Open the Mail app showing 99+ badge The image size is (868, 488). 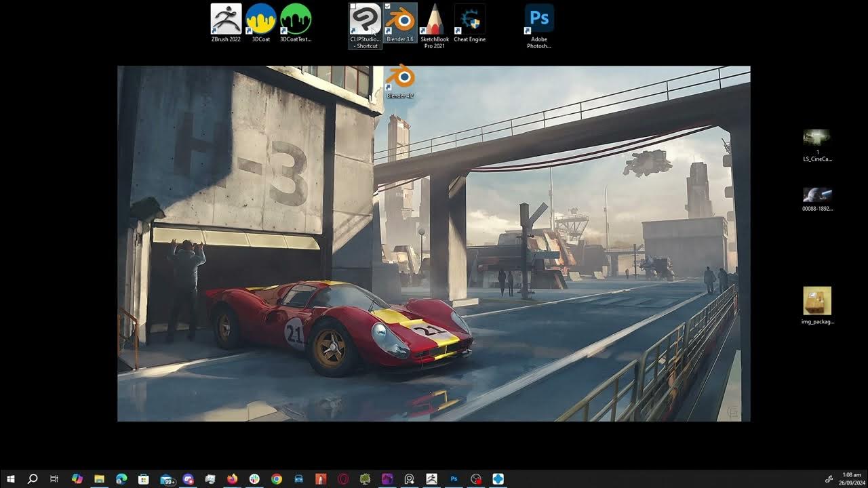[167, 479]
